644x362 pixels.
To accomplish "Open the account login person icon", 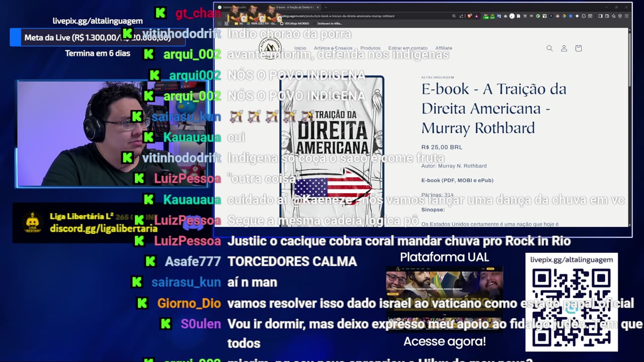I will pos(564,48).
